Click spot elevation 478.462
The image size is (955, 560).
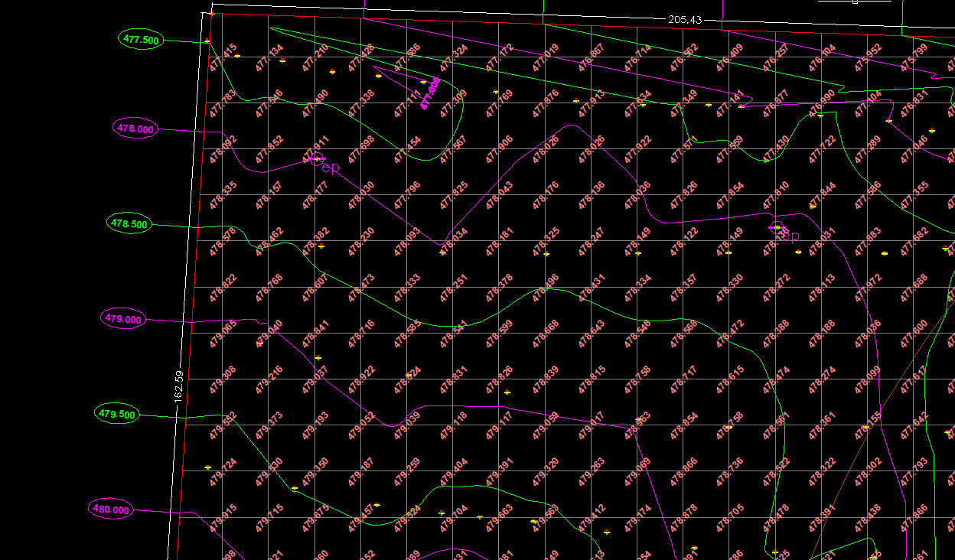pos(269,242)
